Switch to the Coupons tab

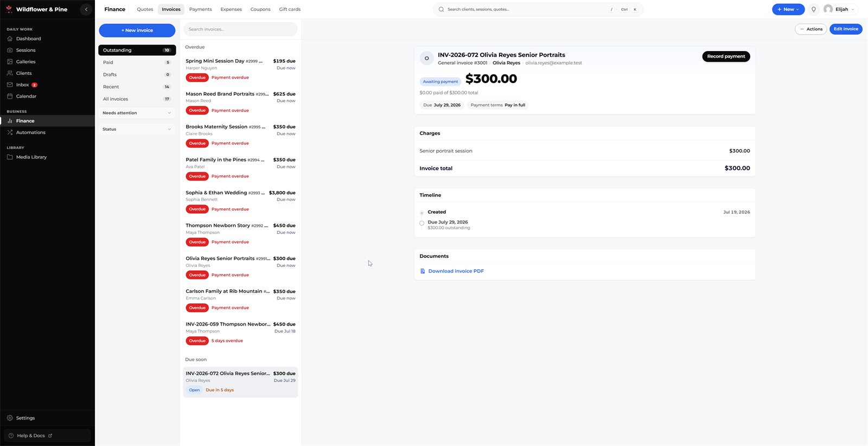click(x=260, y=9)
